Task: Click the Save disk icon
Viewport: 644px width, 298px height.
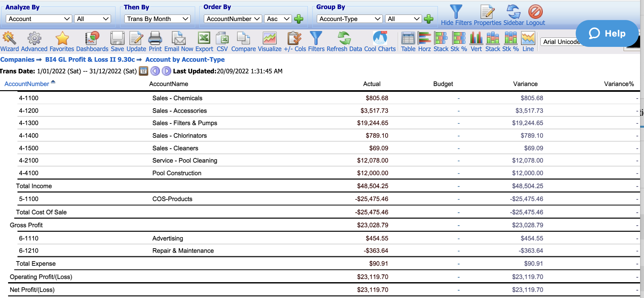Action: point(117,38)
